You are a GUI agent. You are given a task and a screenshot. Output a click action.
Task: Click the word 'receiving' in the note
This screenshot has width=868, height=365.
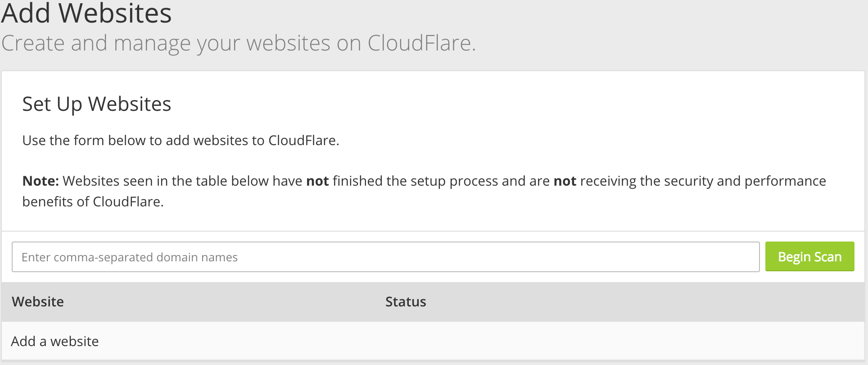(608, 181)
